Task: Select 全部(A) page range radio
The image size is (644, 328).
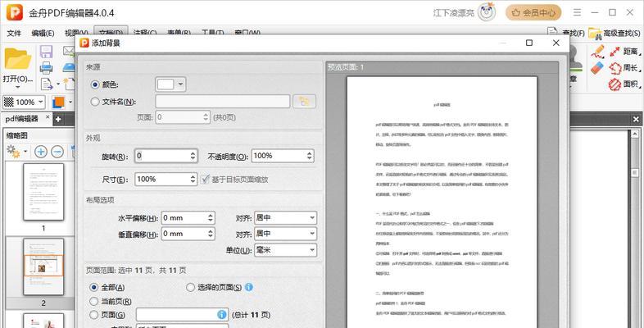Action: [x=94, y=287]
